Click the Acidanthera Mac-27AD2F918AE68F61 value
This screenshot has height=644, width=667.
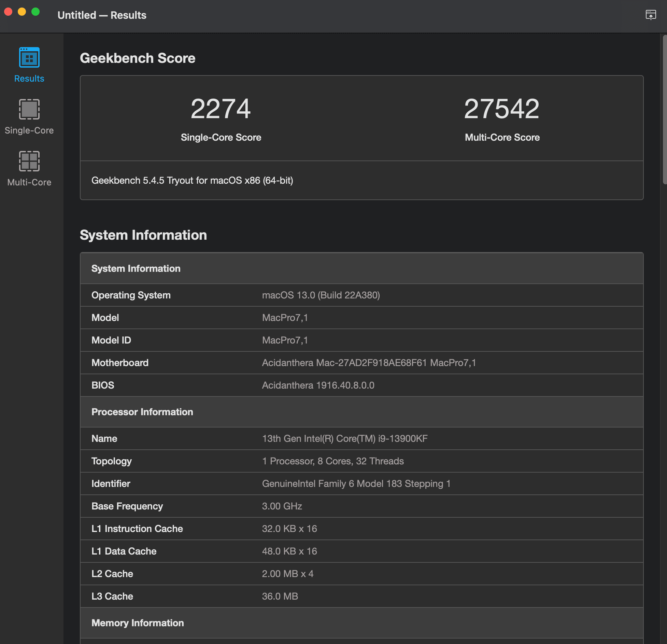[369, 363]
